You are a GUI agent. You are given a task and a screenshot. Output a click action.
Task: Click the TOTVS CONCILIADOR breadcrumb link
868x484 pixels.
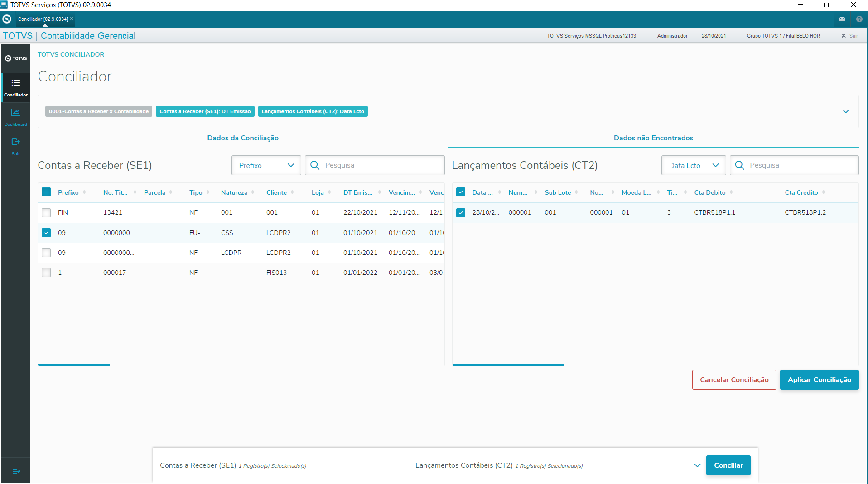71,54
